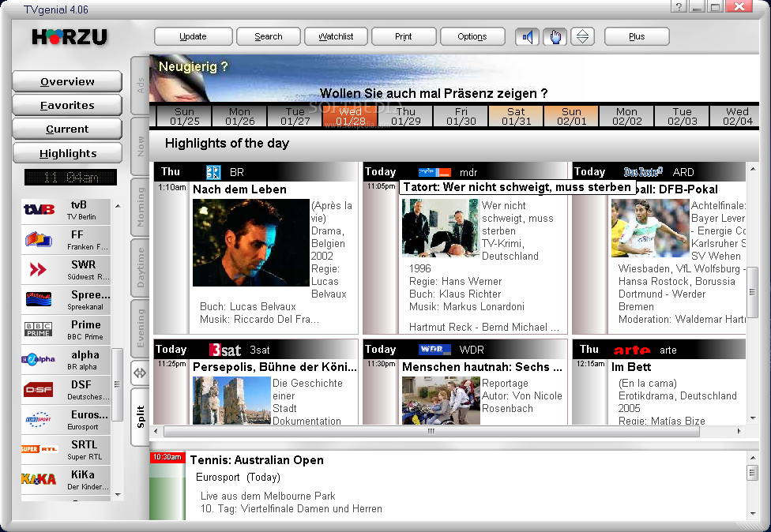Open the Watchlist
Image resolution: width=771 pixels, height=532 pixels.
336,37
